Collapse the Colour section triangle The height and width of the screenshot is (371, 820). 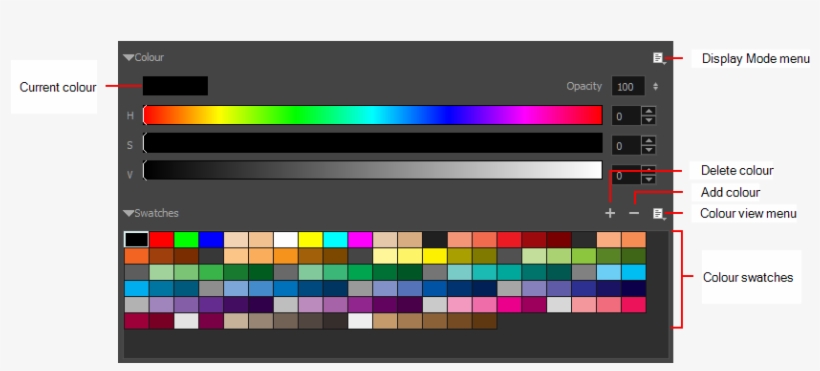129,58
